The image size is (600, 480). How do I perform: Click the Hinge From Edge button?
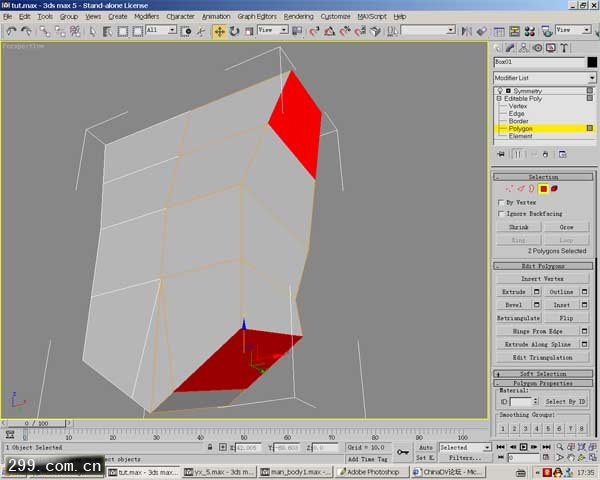(538, 331)
